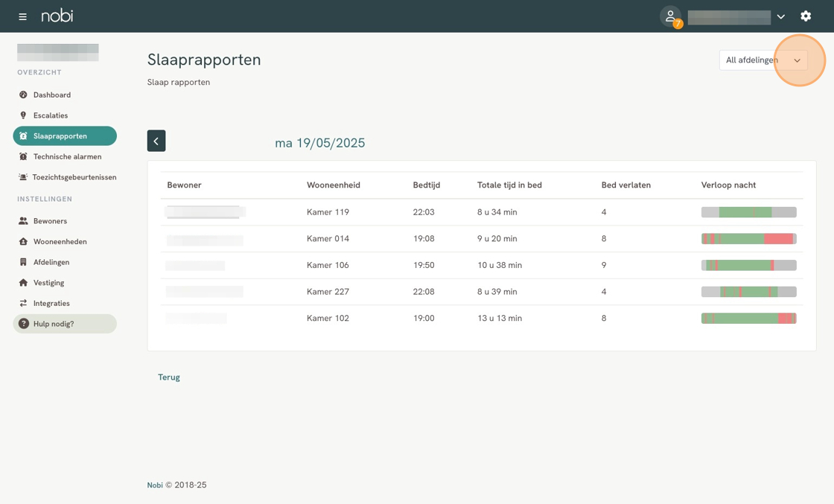Viewport: 834px width, 504px height.
Task: Click the Nobi footer link
Action: 155,485
